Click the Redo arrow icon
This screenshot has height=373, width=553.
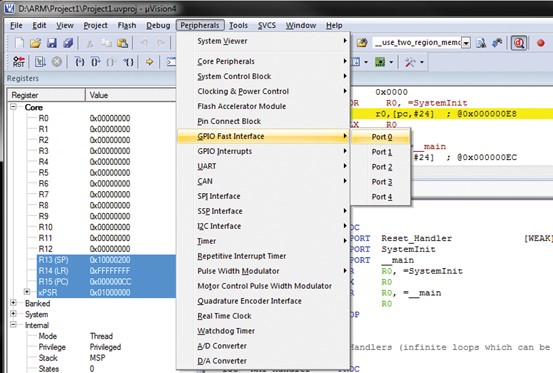point(161,43)
